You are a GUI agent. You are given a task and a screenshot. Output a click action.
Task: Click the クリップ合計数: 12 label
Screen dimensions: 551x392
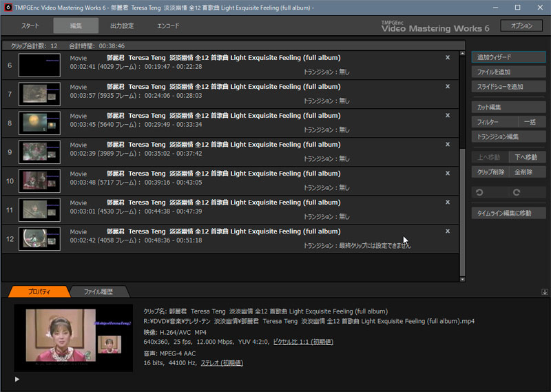[x=34, y=45]
